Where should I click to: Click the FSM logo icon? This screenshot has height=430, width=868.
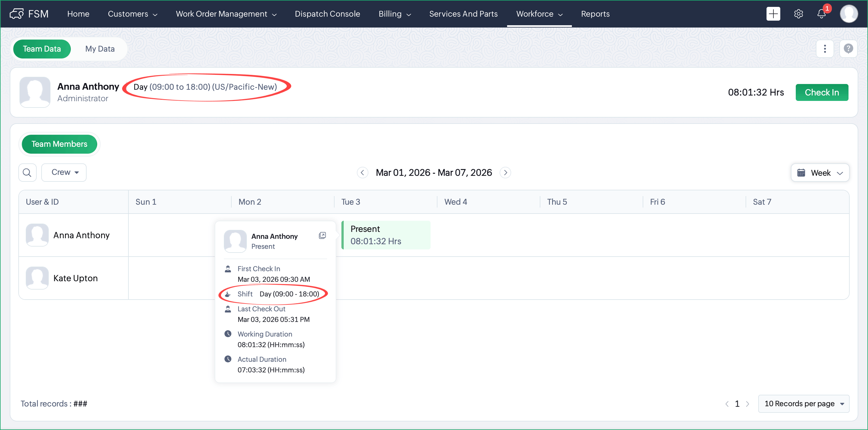coord(17,14)
